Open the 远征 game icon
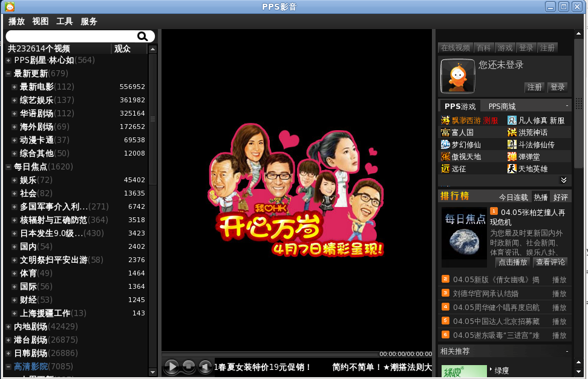 tap(445, 168)
